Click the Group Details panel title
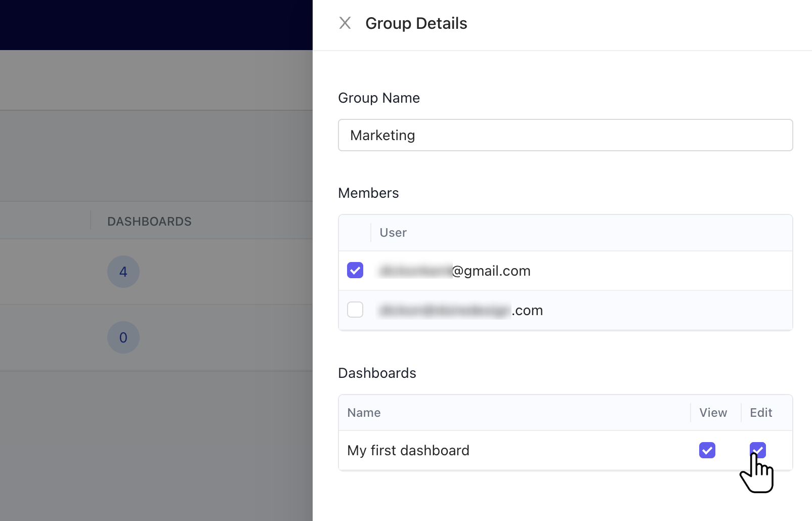The image size is (812, 521). click(416, 23)
